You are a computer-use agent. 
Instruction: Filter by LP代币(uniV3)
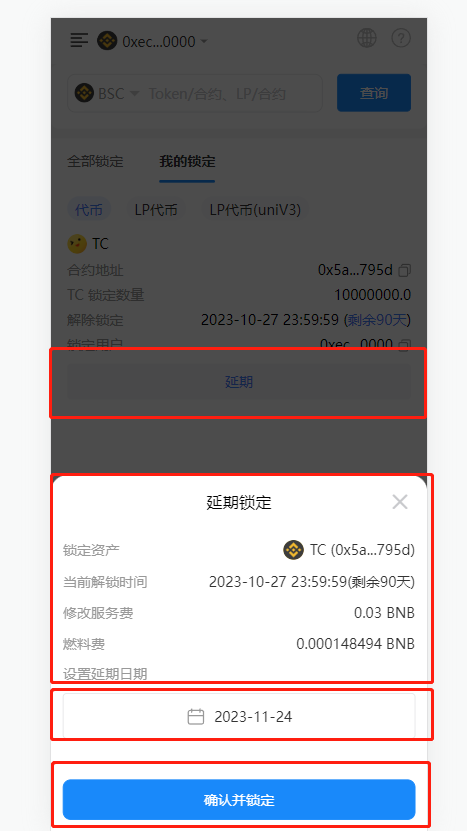click(255, 210)
